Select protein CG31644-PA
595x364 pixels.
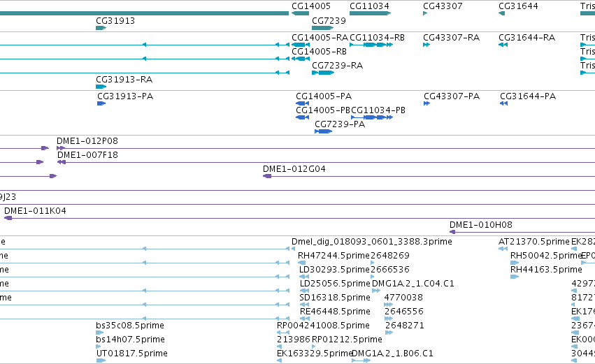(503, 103)
